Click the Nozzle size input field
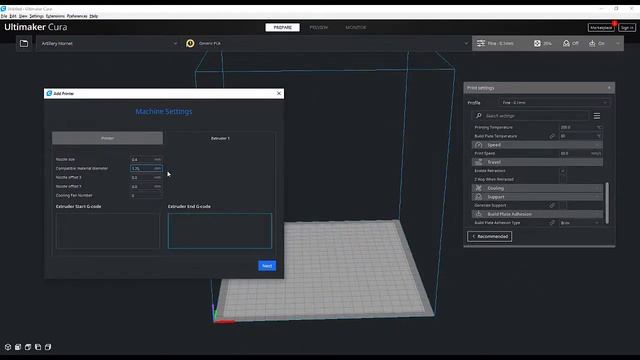 pos(146,160)
